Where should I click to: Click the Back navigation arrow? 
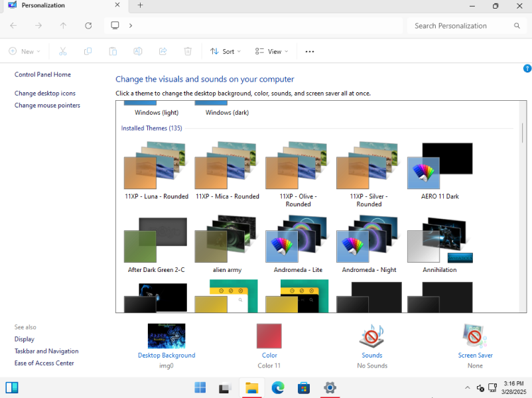[13, 25]
